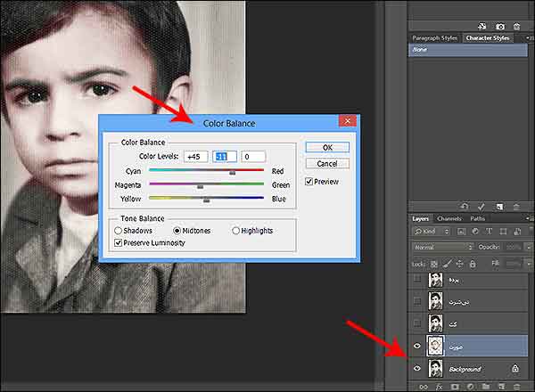Open the Kind layer filter dropdown
This screenshot has width=535, height=392.
tap(432, 232)
